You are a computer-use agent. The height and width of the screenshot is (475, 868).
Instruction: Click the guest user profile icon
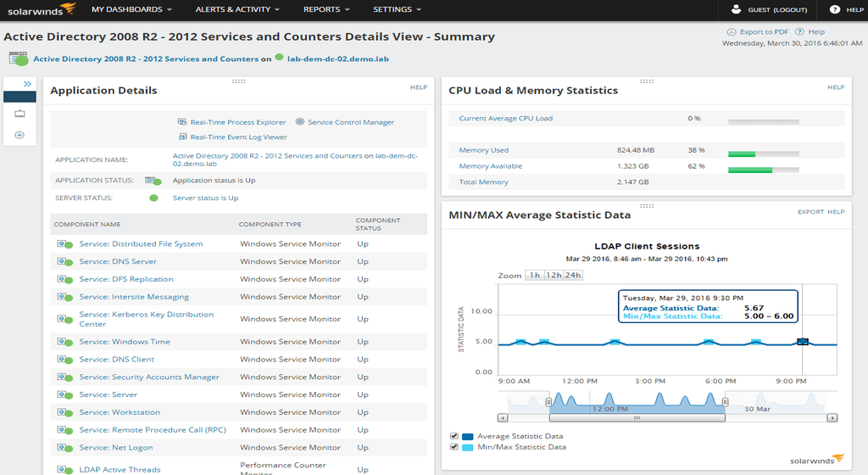(736, 9)
